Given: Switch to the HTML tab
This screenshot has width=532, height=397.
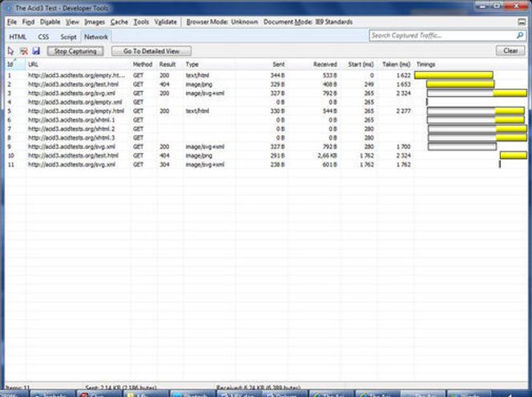Looking at the screenshot, I should [18, 37].
